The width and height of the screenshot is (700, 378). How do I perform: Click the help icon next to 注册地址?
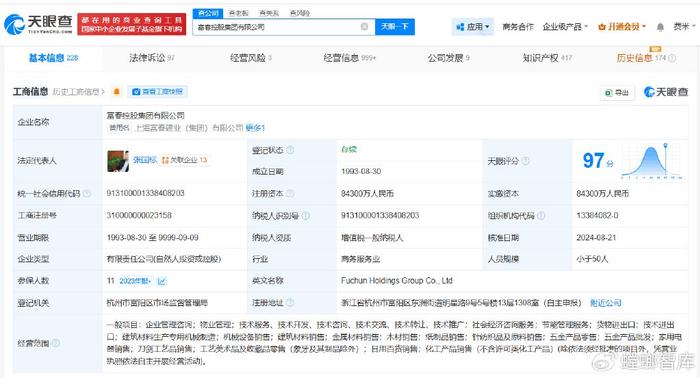click(290, 303)
